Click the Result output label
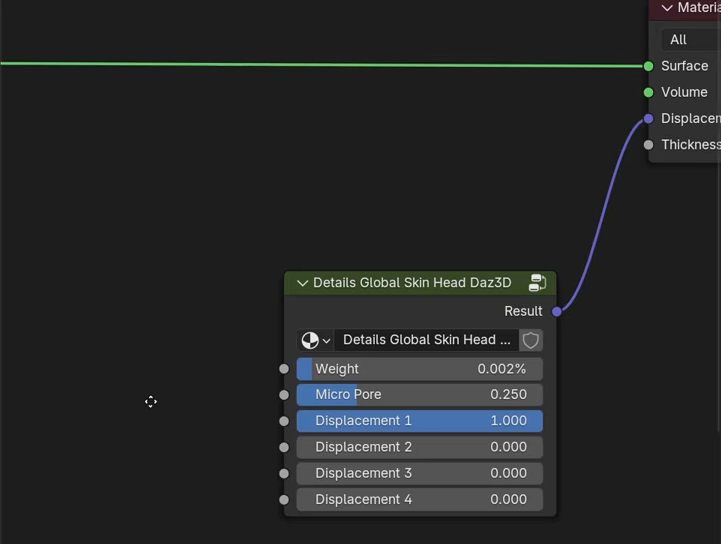 [523, 311]
